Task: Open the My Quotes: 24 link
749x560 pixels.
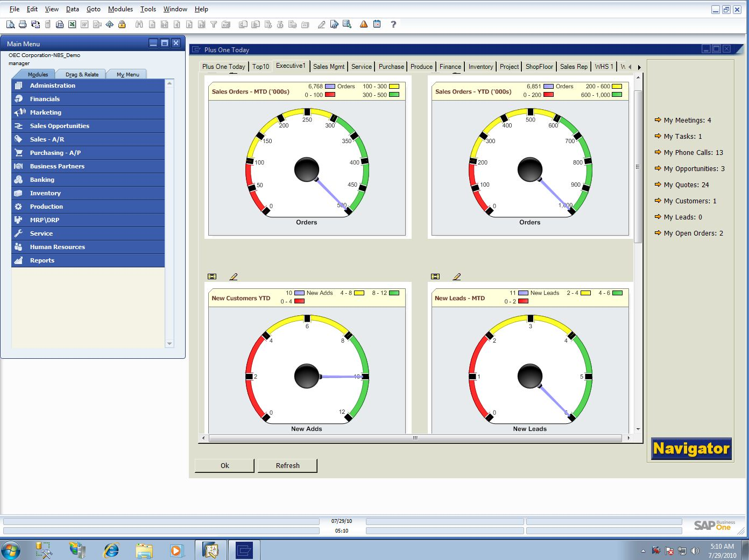Action: click(x=686, y=185)
